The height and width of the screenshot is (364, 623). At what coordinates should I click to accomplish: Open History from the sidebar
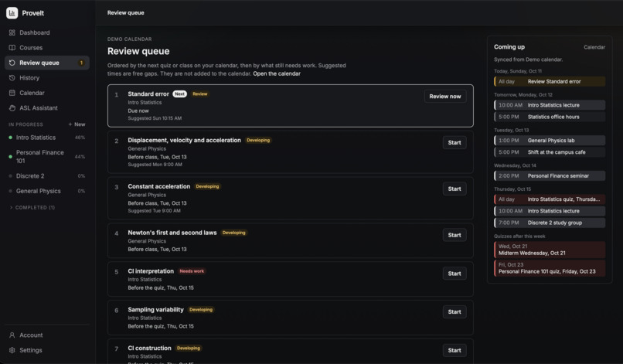(47, 78)
